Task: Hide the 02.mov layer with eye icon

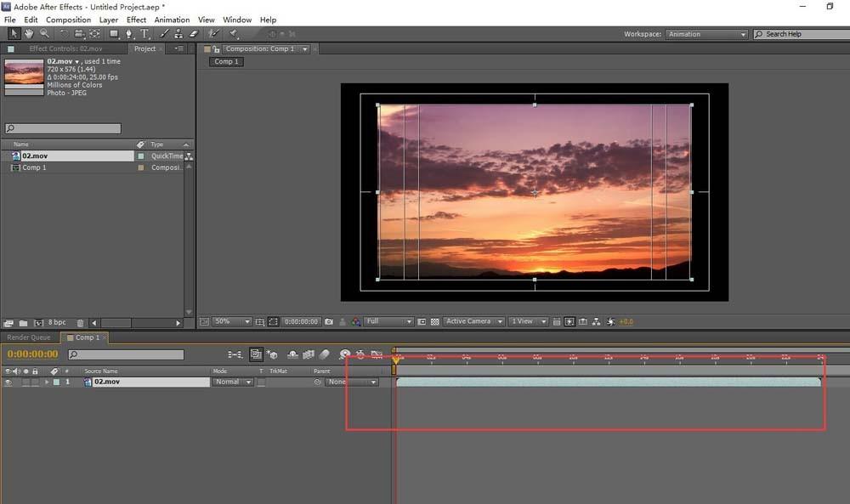Action: coord(8,382)
